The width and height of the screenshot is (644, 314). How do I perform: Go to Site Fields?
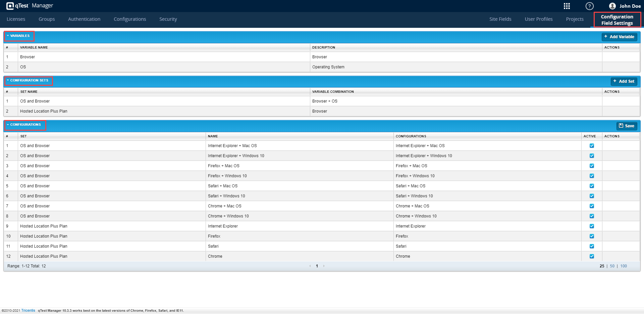pyautogui.click(x=500, y=19)
